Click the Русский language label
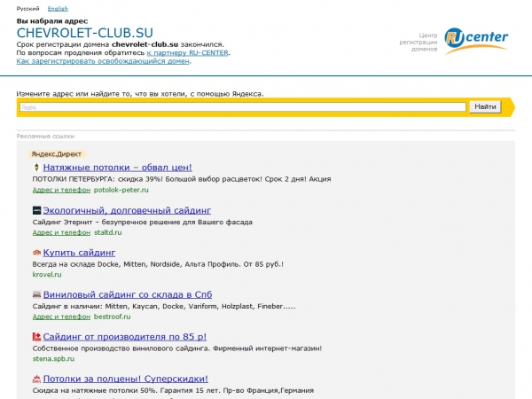Viewport: 532px width, 399px height. (27, 9)
